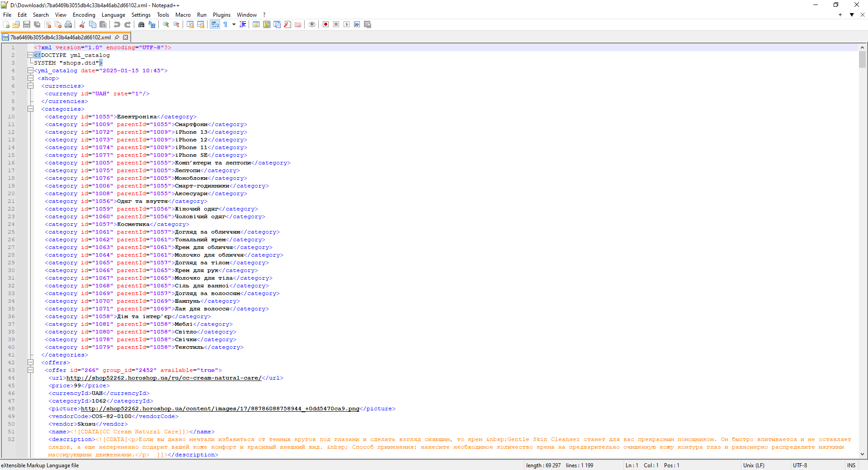868x470 pixels.
Task: Close the current document via toolbar icon
Action: (x=47, y=24)
